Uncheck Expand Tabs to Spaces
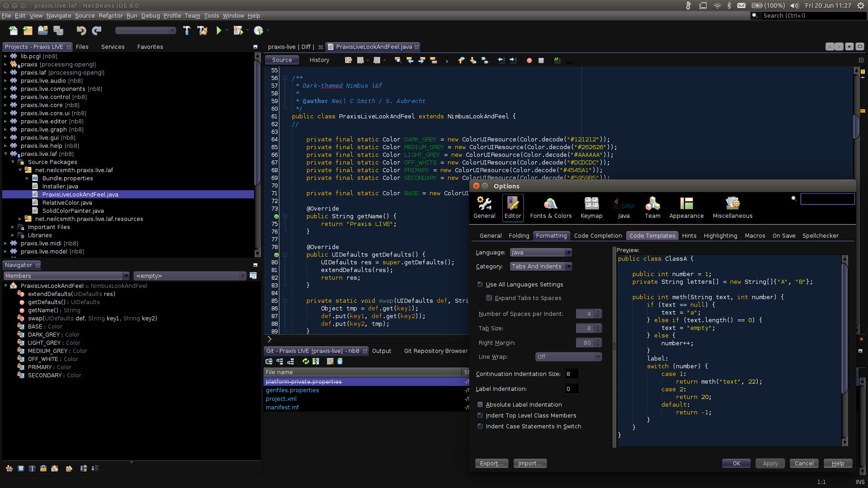The image size is (868, 488). 489,298
